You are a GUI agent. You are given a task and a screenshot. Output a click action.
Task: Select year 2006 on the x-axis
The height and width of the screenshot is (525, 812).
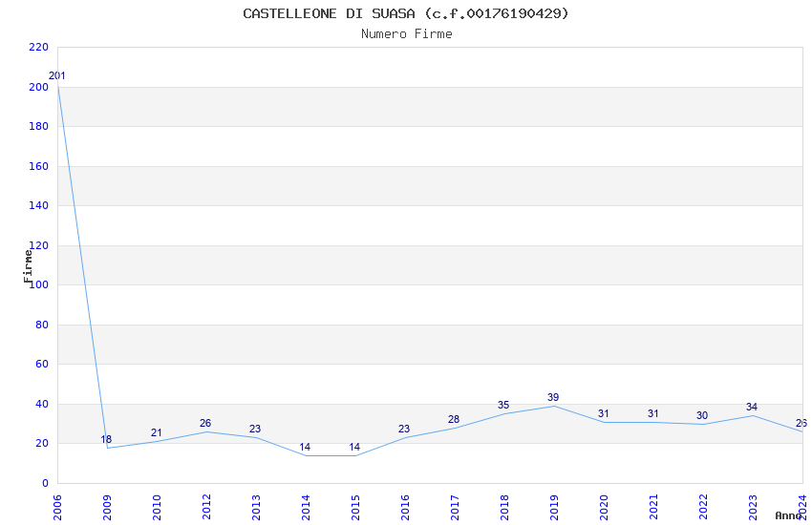click(57, 503)
